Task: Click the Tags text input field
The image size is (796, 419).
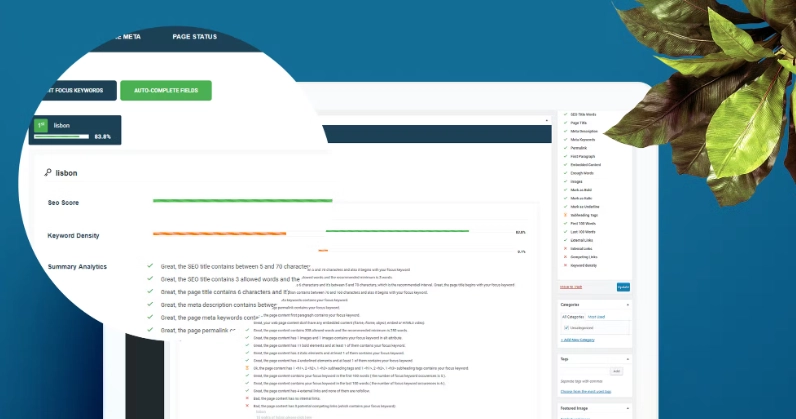Action: [583, 371]
